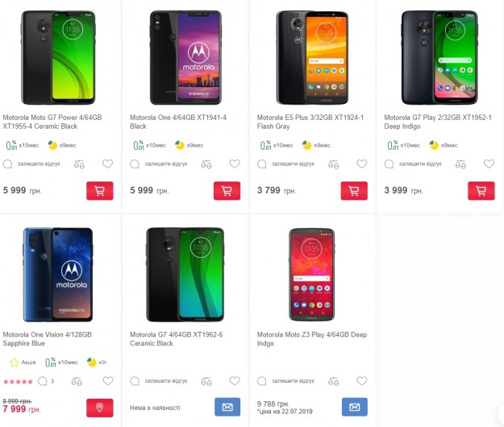Add Motorola G7 Play to cart
The width and height of the screenshot is (504, 427).
click(x=481, y=191)
